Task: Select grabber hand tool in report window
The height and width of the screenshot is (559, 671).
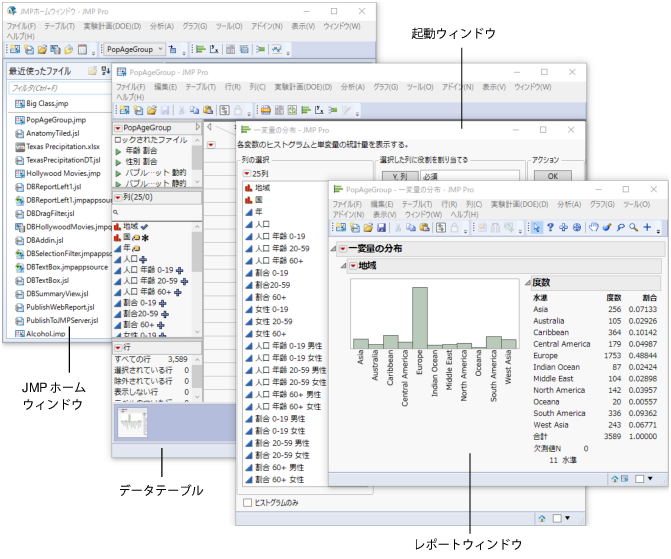Action: pos(594,227)
